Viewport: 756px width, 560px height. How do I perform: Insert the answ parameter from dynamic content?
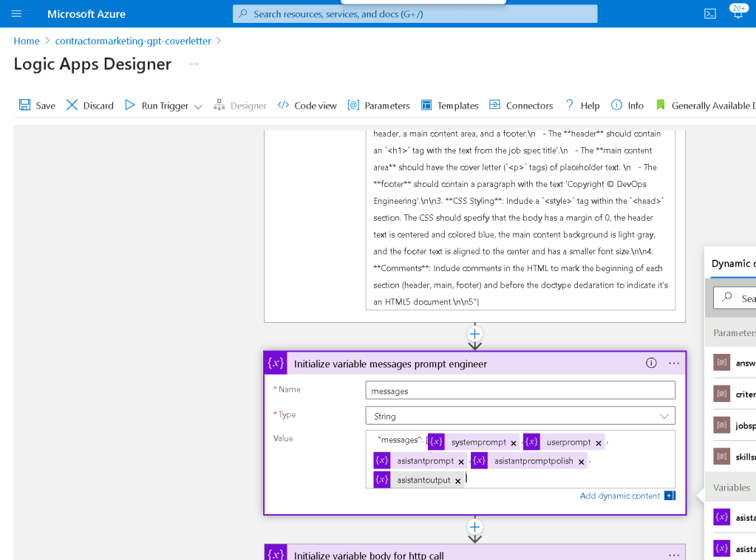click(x=734, y=363)
